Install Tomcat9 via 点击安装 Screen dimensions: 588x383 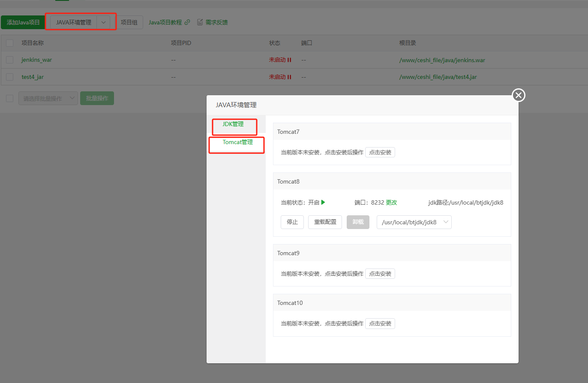(380, 274)
